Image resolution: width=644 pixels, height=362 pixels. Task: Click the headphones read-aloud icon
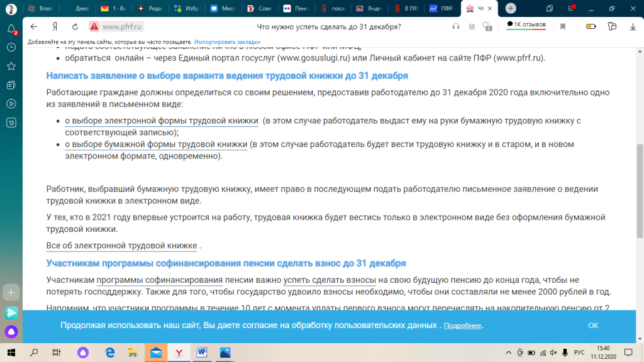pos(456,26)
